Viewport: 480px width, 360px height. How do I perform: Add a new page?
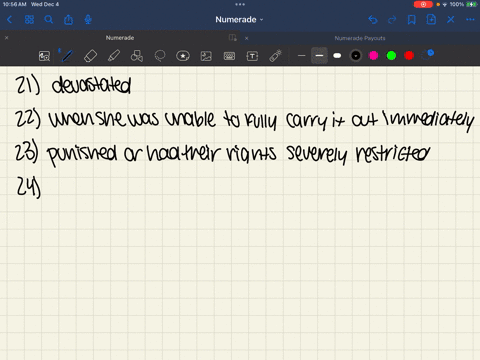[431, 20]
